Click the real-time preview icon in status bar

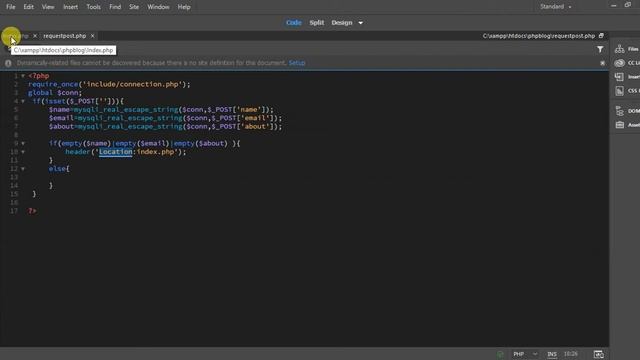(598, 354)
